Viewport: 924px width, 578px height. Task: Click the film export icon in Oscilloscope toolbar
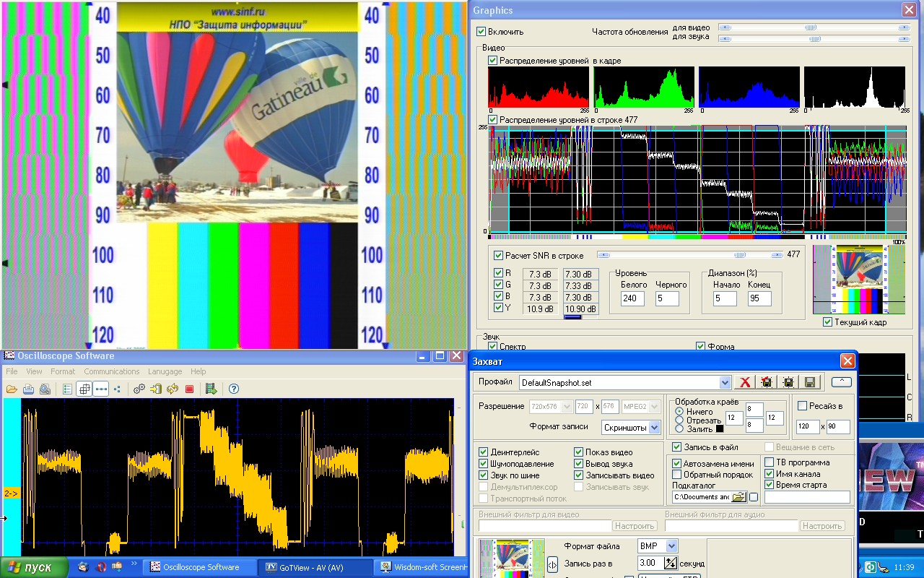click(x=211, y=389)
